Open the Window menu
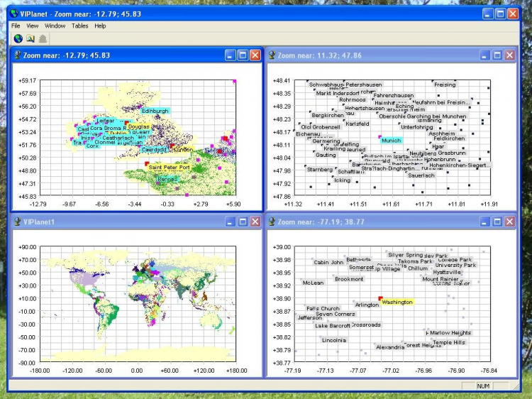 tap(55, 26)
